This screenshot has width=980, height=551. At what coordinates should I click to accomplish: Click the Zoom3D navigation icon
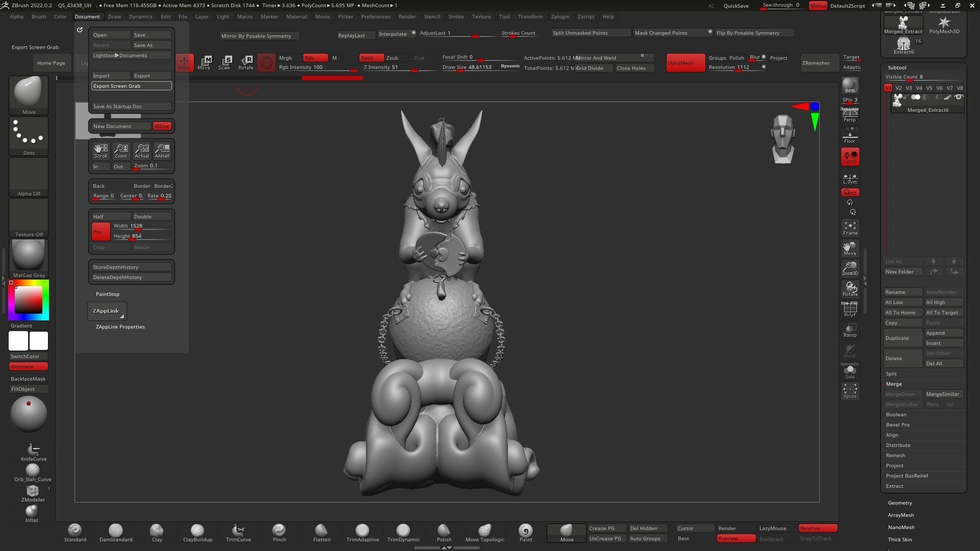coord(850,268)
